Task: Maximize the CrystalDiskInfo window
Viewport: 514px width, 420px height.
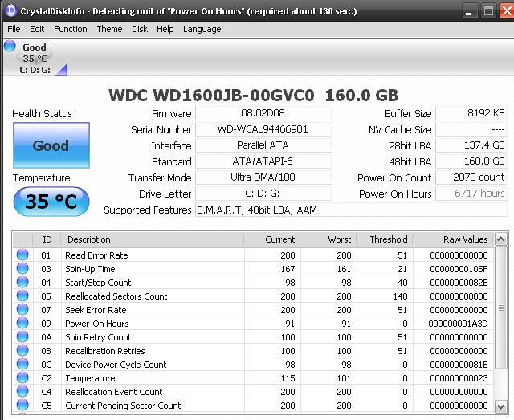Action: (488, 12)
